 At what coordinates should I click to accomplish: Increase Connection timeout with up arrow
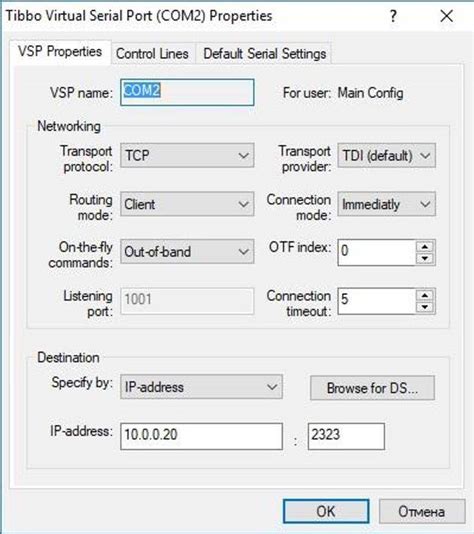pyautogui.click(x=425, y=295)
